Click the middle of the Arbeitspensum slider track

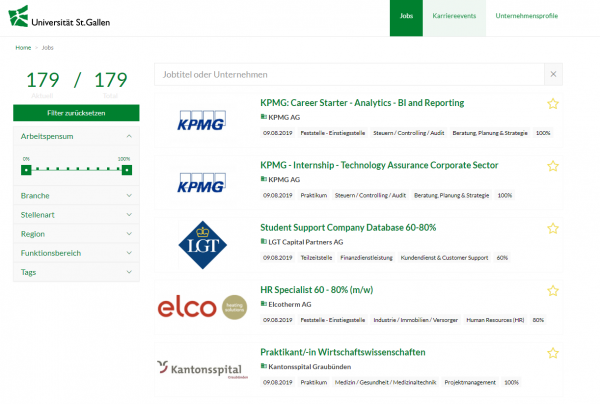[77, 169]
